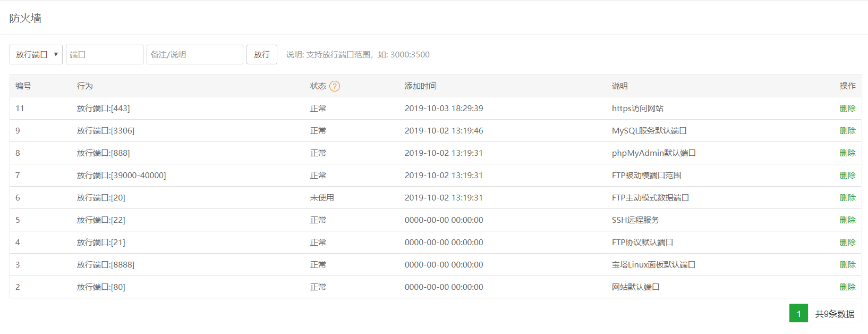Screen dimensions: 868x334
Task: Click timestamp 2019-10-02 13:19:46
Action: [x=444, y=131]
